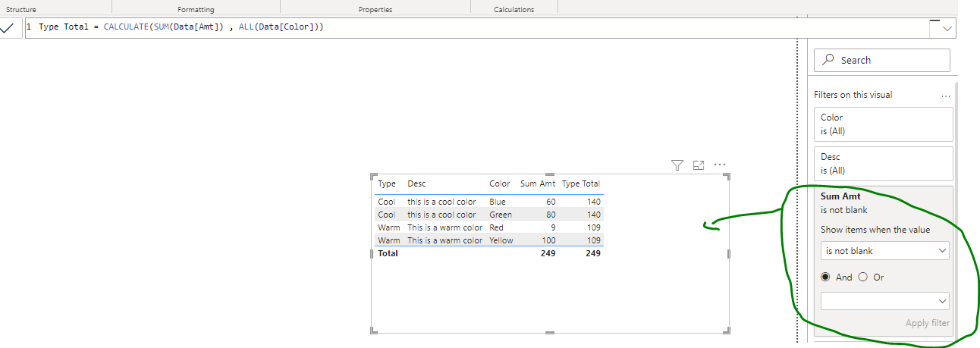Select the Or radio button
The image size is (980, 348).
(x=862, y=277)
